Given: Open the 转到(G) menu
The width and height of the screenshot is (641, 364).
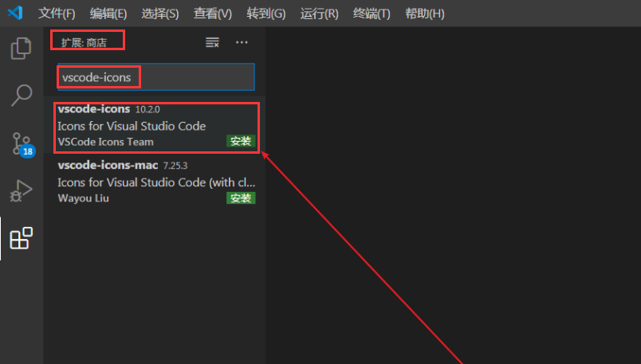Looking at the screenshot, I should 266,14.
